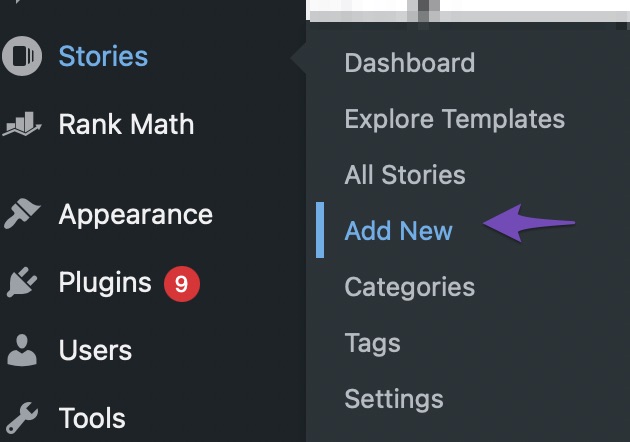Screen dimensions: 630x442
Task: Open the Stories menu item
Action: coord(103,56)
